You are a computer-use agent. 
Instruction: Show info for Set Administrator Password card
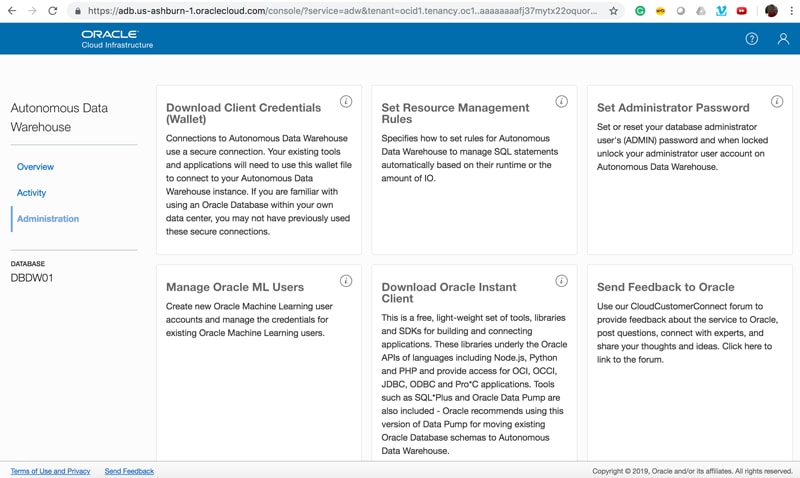[x=777, y=102]
